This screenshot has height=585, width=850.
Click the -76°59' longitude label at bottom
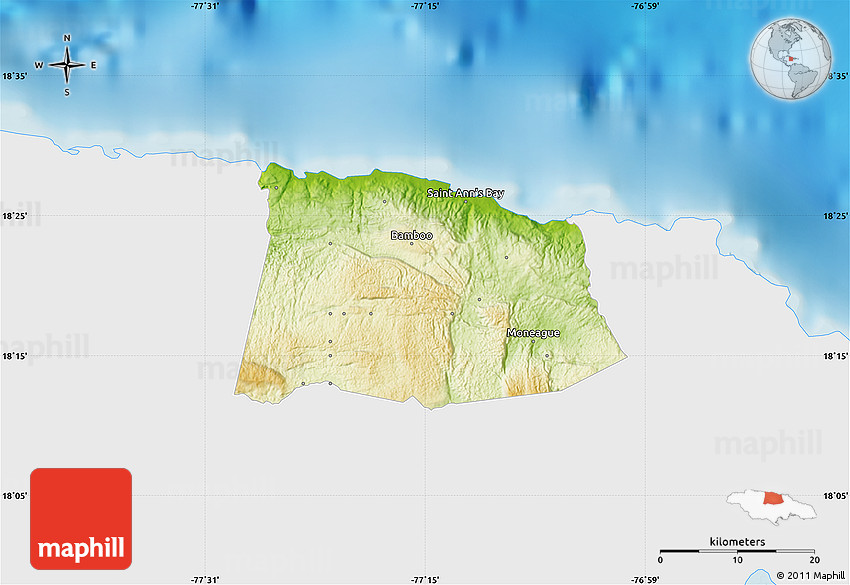click(645, 579)
